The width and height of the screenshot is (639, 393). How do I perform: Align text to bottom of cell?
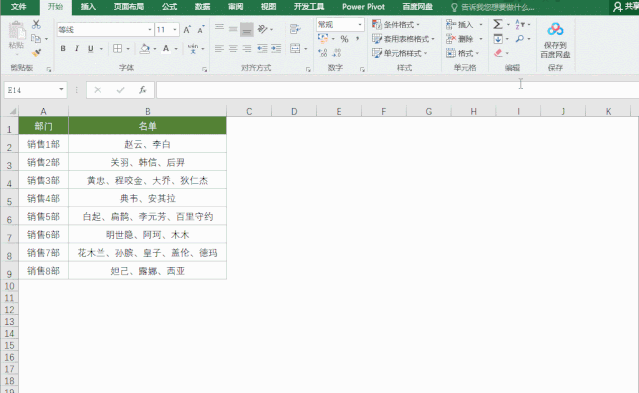coord(247,29)
